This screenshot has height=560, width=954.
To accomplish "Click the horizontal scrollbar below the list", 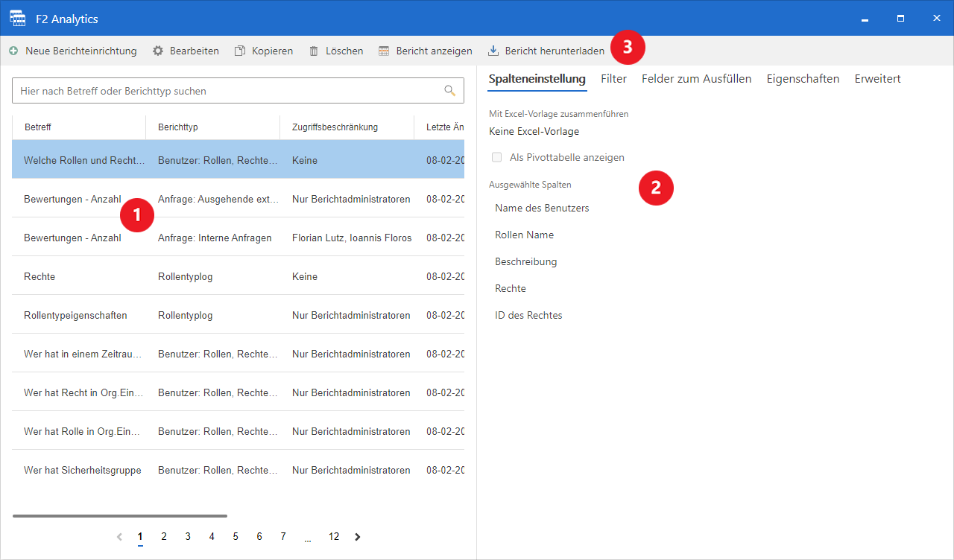I will click(119, 515).
